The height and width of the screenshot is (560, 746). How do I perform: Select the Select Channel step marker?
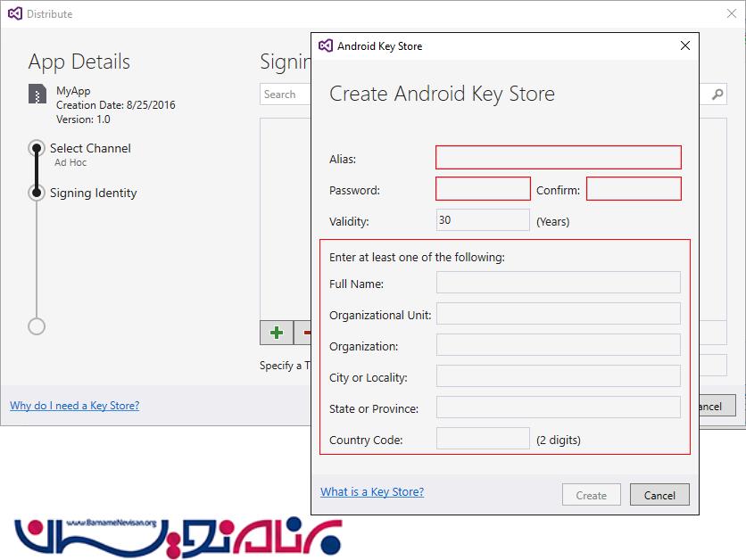[37, 148]
